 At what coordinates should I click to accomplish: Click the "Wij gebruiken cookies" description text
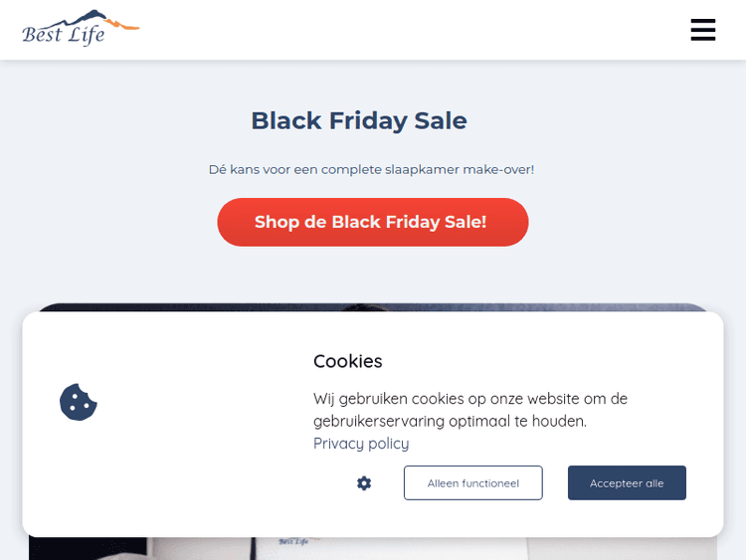tap(470, 399)
